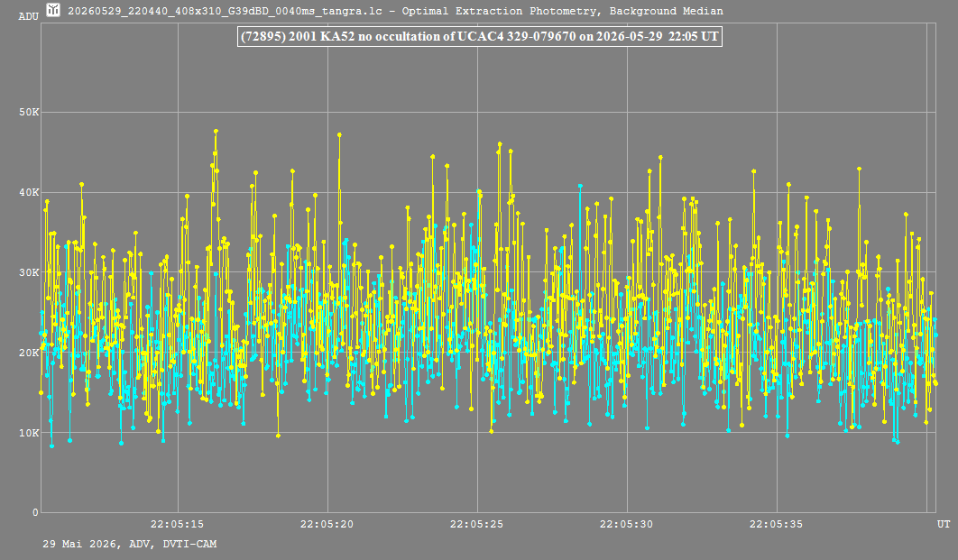Click the footer text '29 Mai 2026, ADV, DVTI-CAM'
Viewport: 958px width, 560px height.
click(130, 544)
